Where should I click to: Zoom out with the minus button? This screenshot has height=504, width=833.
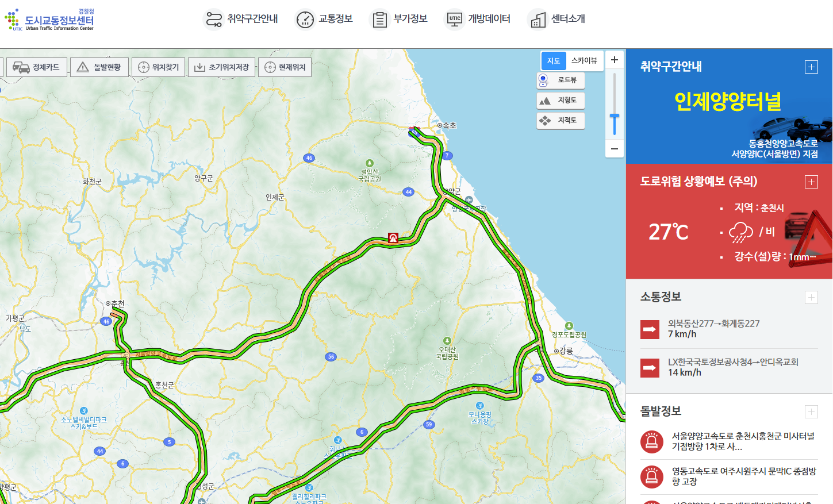[615, 149]
